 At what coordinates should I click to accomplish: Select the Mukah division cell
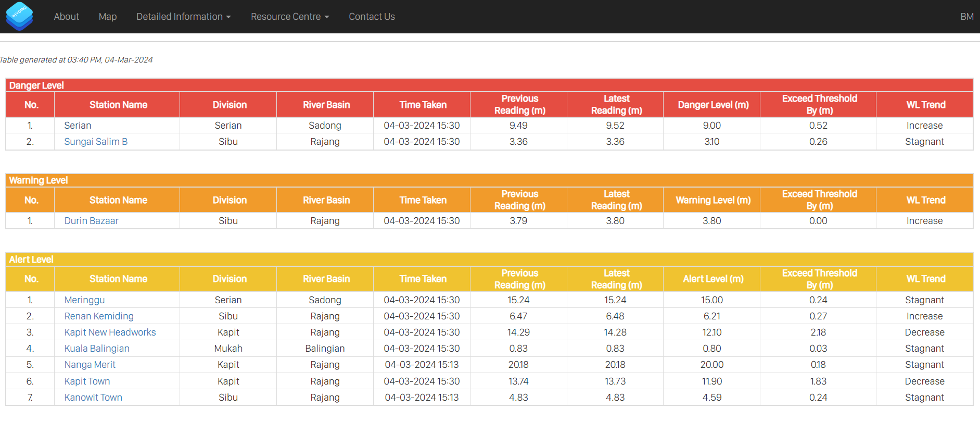tap(228, 349)
